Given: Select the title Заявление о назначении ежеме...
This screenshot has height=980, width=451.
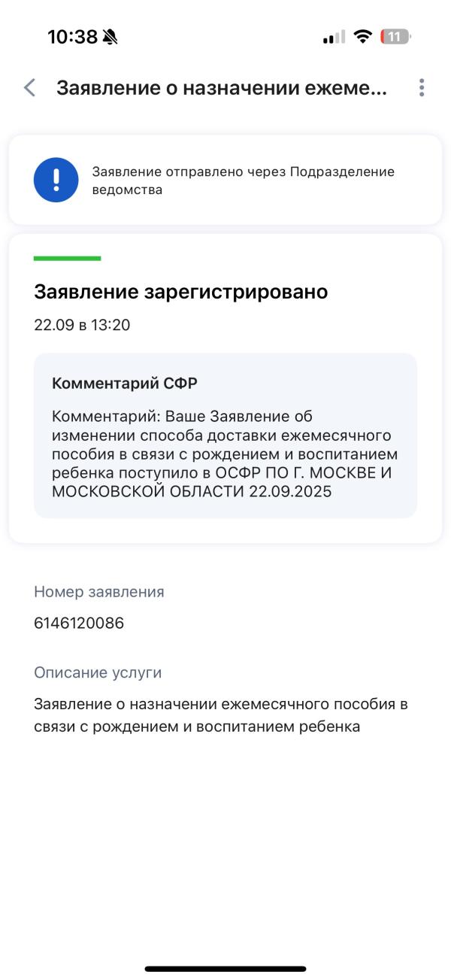Looking at the screenshot, I should coord(222,89).
